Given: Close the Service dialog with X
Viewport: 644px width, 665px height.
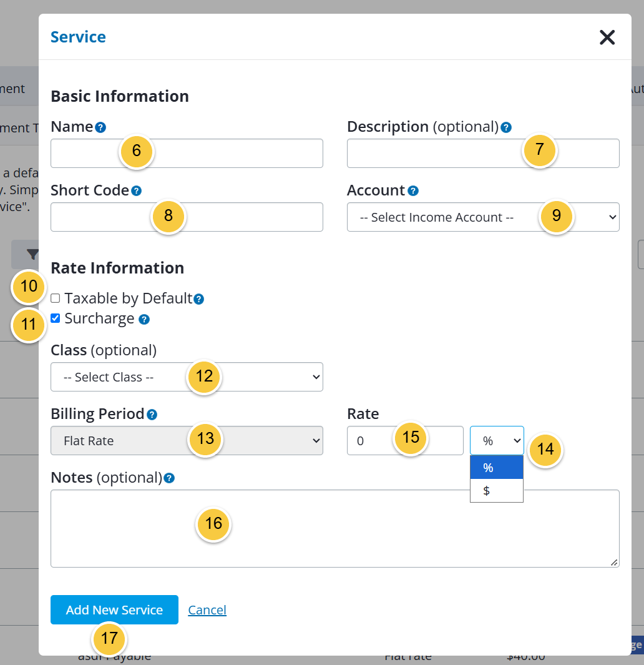Looking at the screenshot, I should 607,37.
